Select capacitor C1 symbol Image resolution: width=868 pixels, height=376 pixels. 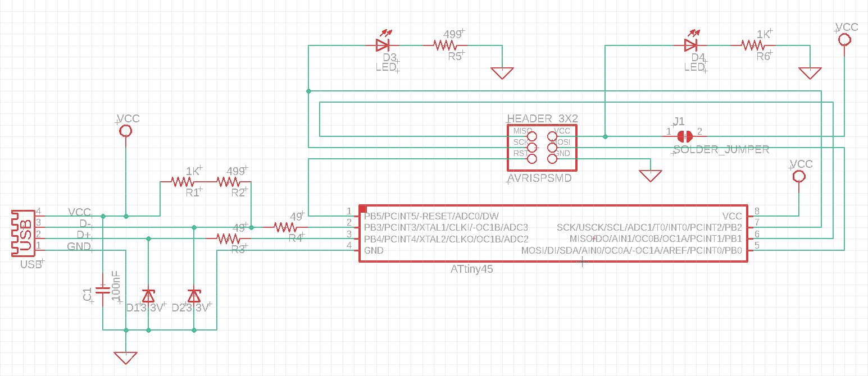[x=103, y=290]
